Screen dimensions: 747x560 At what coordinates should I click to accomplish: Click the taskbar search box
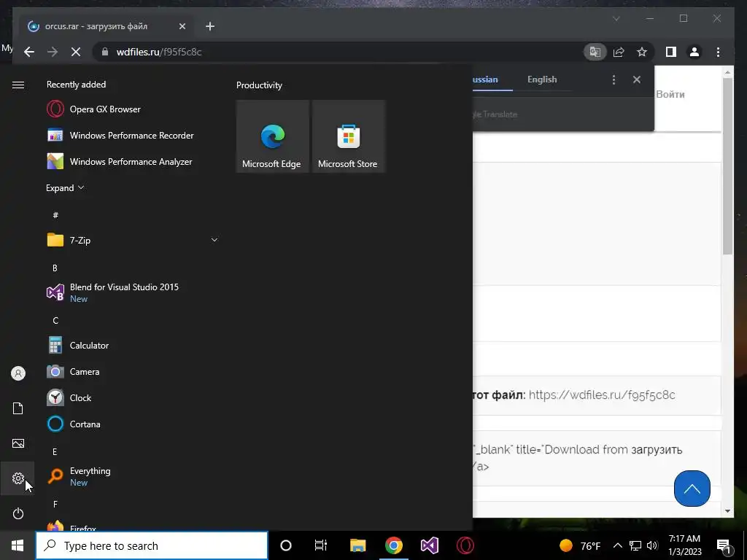pos(152,545)
